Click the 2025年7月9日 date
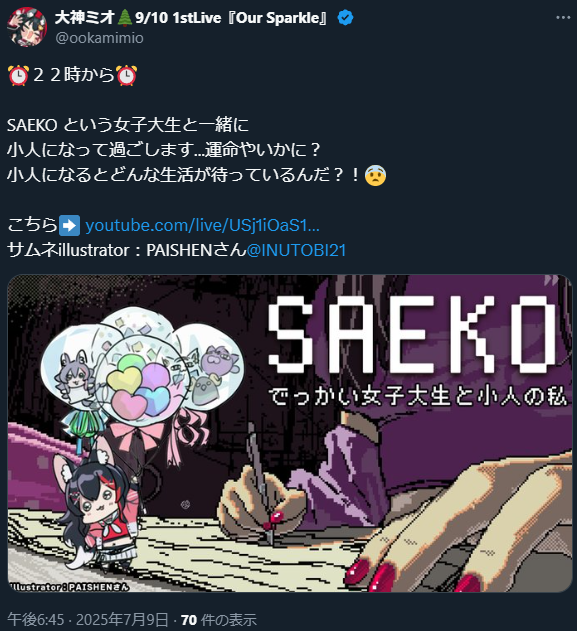577x631 pixels. [122, 620]
